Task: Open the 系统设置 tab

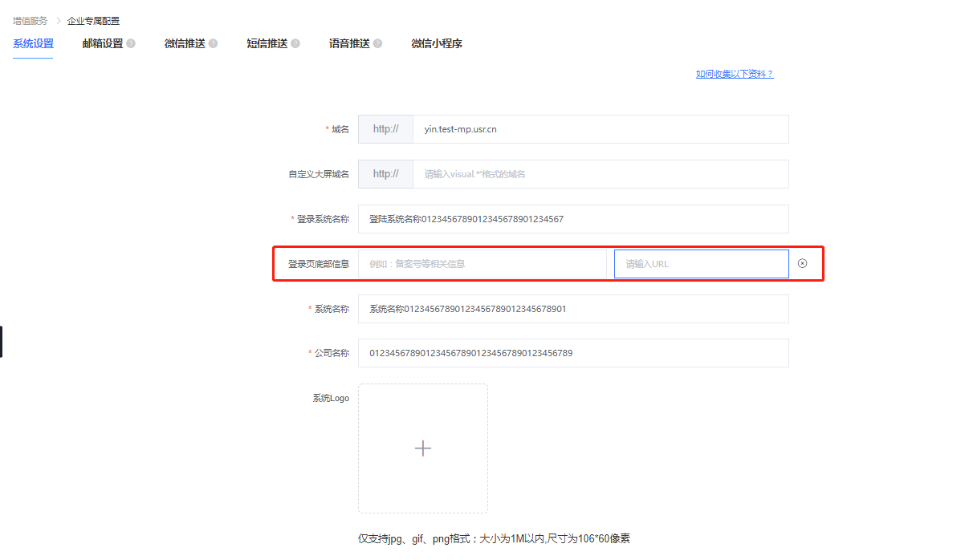Action: 33,43
